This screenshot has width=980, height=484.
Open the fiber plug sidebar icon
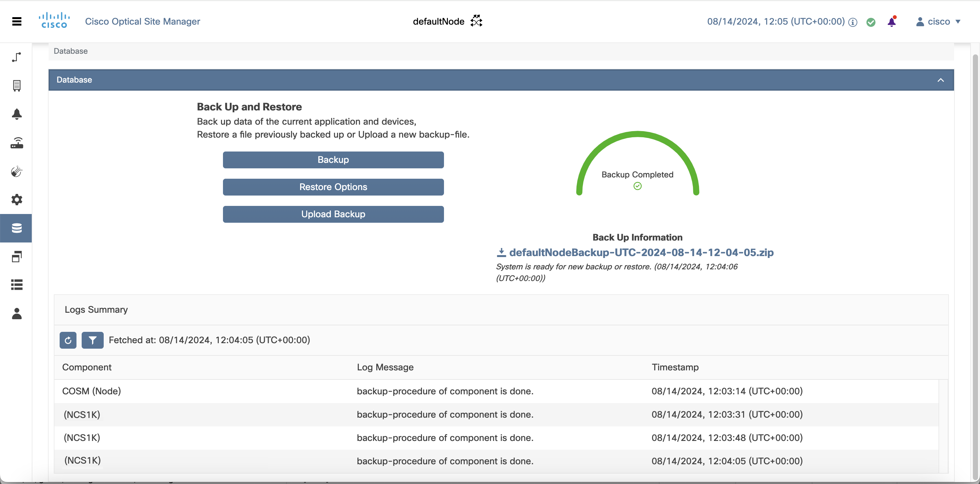point(17,171)
